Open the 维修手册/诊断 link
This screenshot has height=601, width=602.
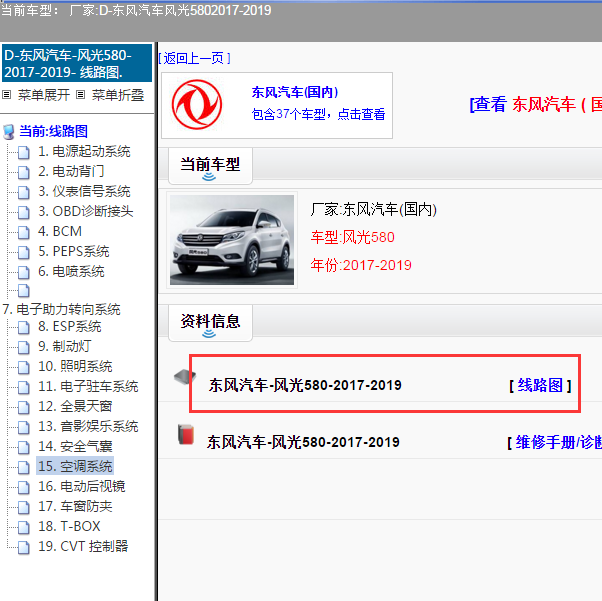coord(559,442)
